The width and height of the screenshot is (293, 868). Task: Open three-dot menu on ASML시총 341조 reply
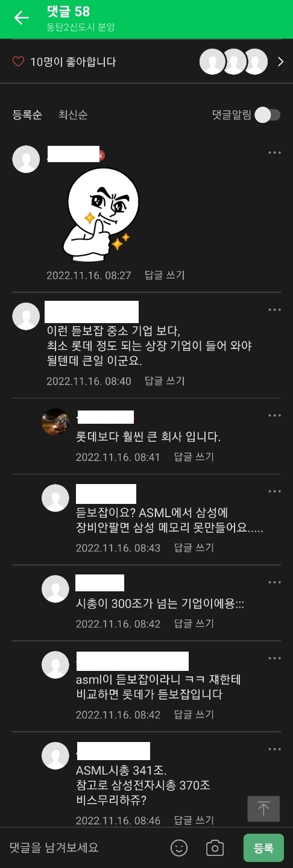[x=274, y=749]
